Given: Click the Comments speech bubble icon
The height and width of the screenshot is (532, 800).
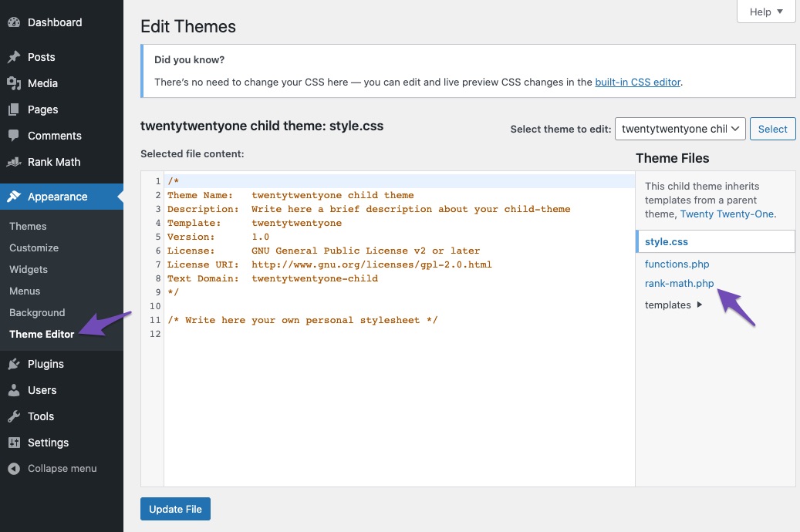Looking at the screenshot, I should [14, 136].
